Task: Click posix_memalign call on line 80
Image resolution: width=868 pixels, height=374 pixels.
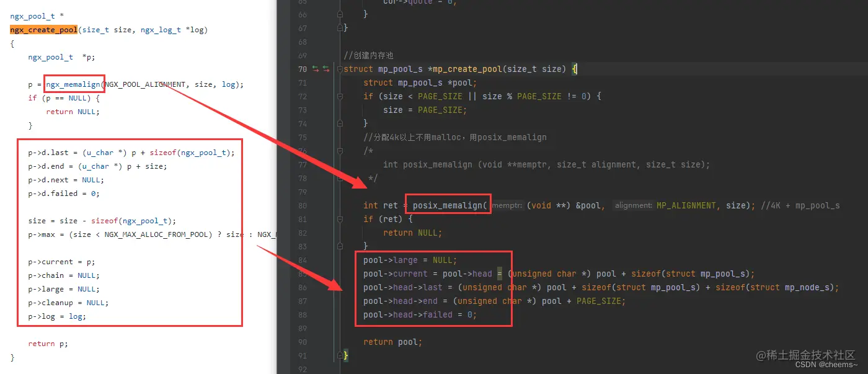Action: (x=450, y=205)
